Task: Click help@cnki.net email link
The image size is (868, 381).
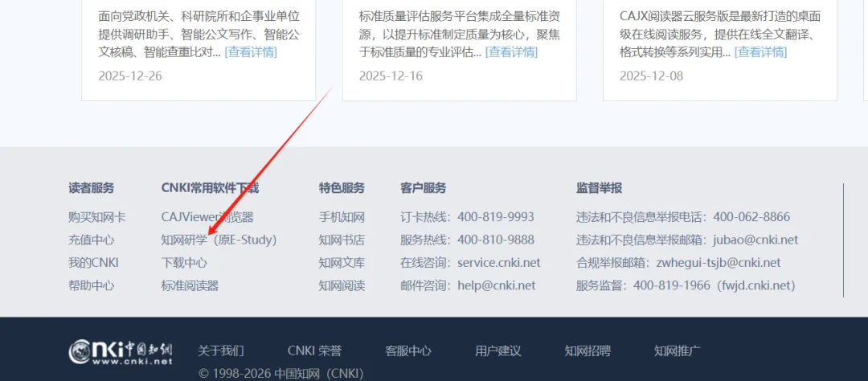Action: click(x=497, y=285)
